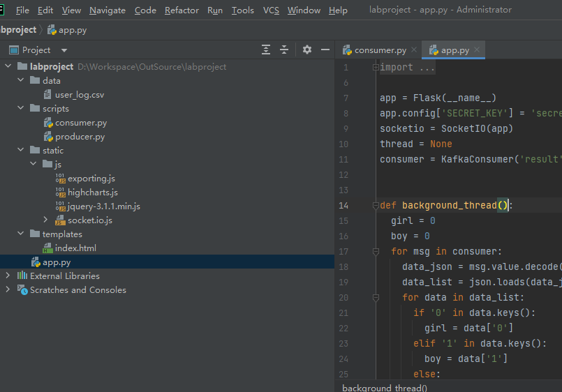Click the folded 'import ...' text

tap(407, 67)
